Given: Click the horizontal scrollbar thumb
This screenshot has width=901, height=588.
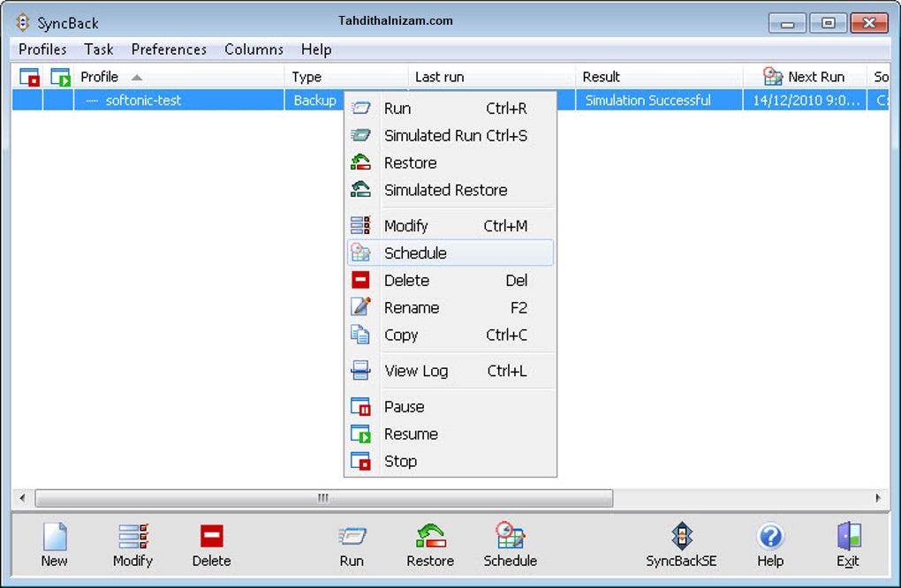Looking at the screenshot, I should (x=323, y=498).
